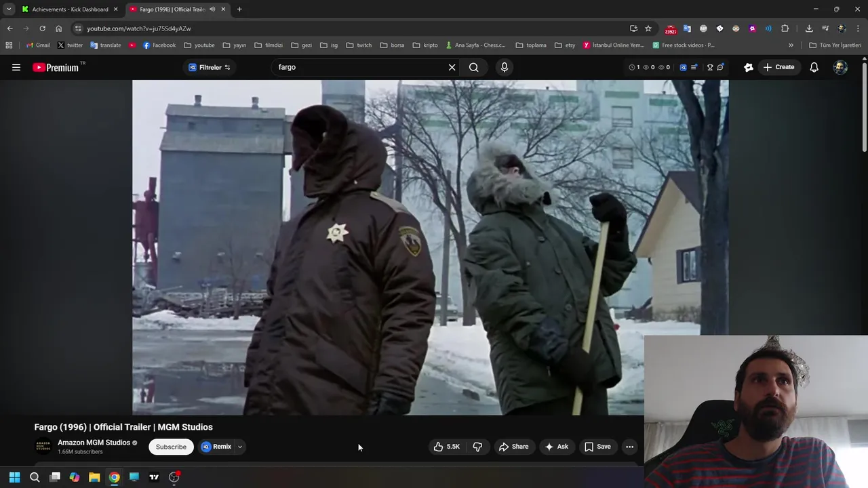Switch to the Achievements - Kick Dashboard tab
Image resolution: width=868 pixels, height=488 pixels.
[x=70, y=9]
